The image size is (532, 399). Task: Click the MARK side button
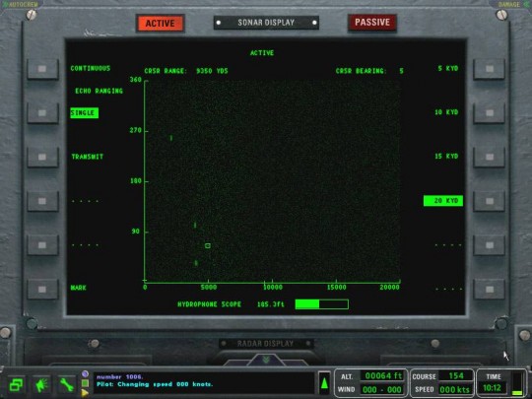[x=42, y=289]
